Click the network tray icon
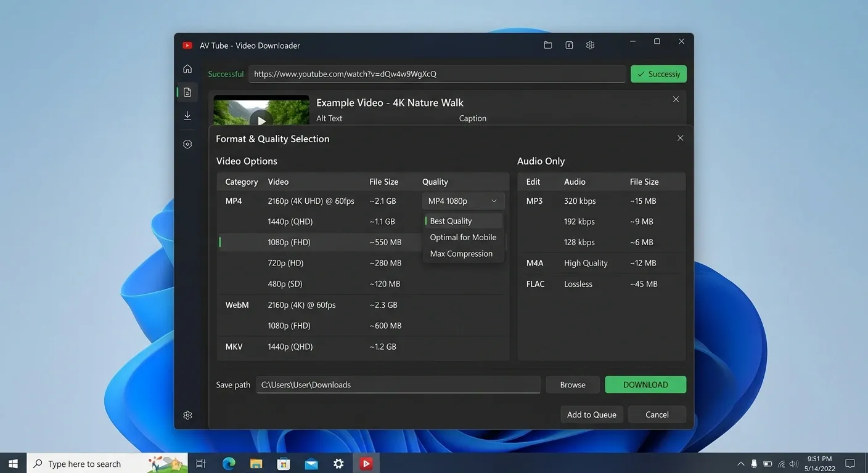Image resolution: width=868 pixels, height=473 pixels. pos(781,464)
